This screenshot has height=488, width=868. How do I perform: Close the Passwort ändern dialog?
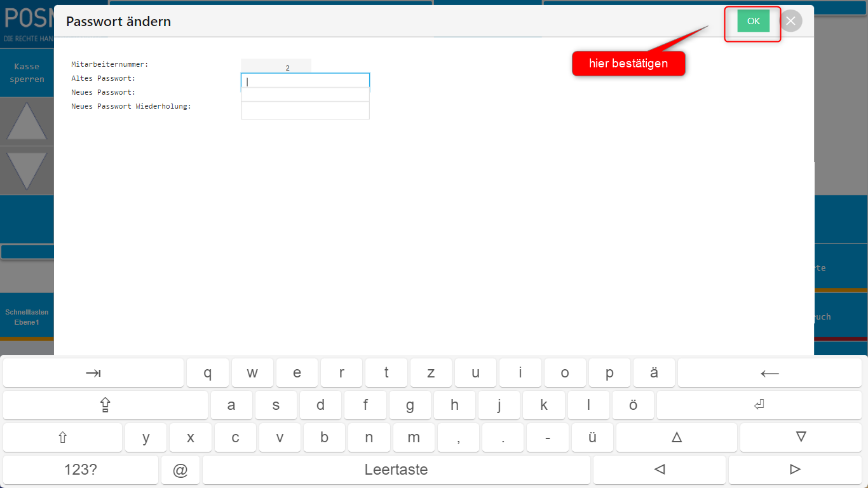tap(790, 21)
